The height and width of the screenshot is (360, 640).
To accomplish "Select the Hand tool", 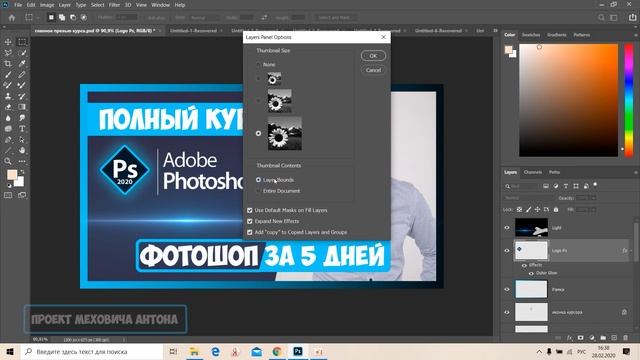I will tap(22, 150).
